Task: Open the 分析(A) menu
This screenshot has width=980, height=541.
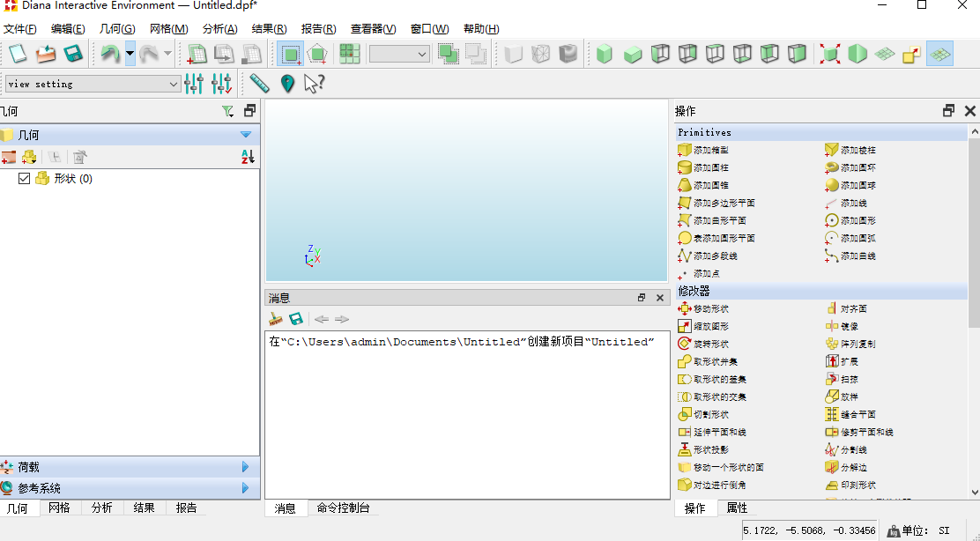Action: [220, 29]
